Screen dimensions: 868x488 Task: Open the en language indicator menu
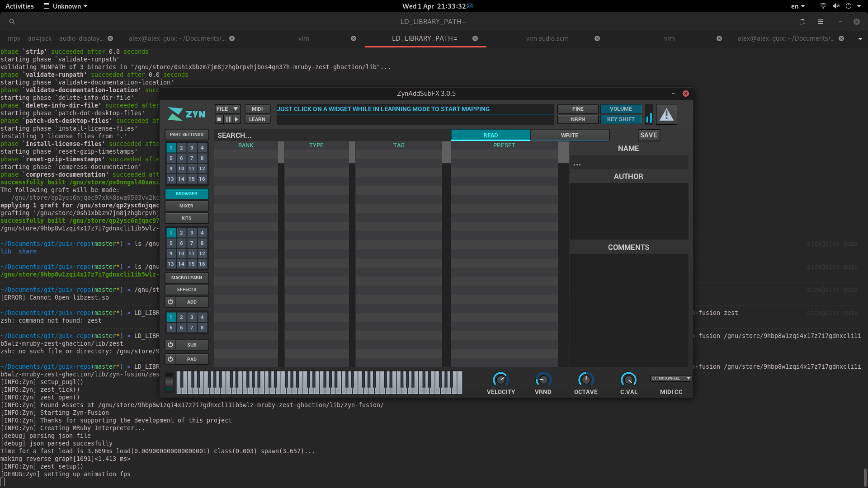tap(798, 6)
